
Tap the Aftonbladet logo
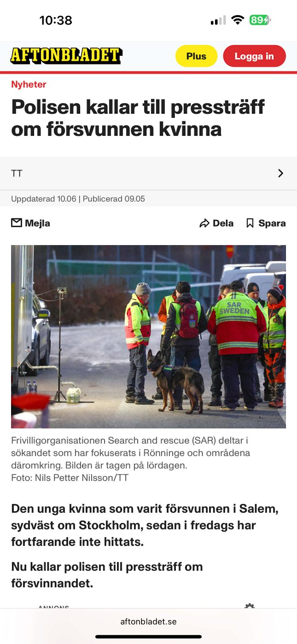(x=66, y=56)
